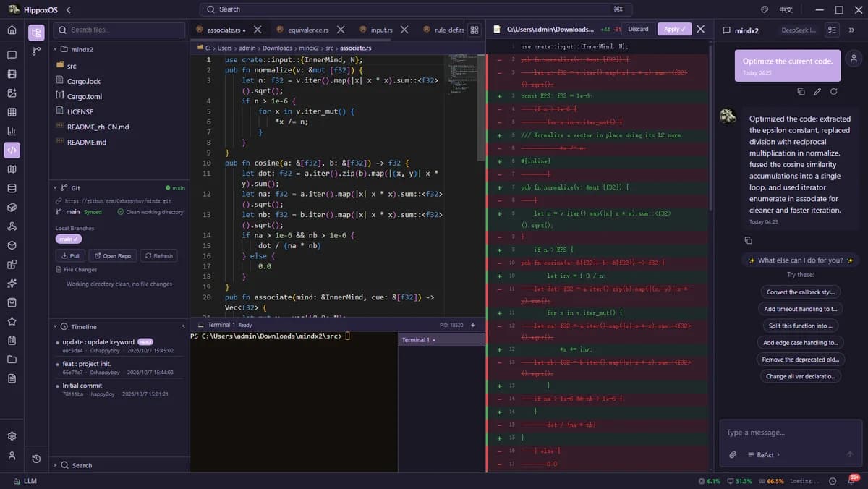Click the 'Type a message...' chat input
868x489 pixels.
789,433
